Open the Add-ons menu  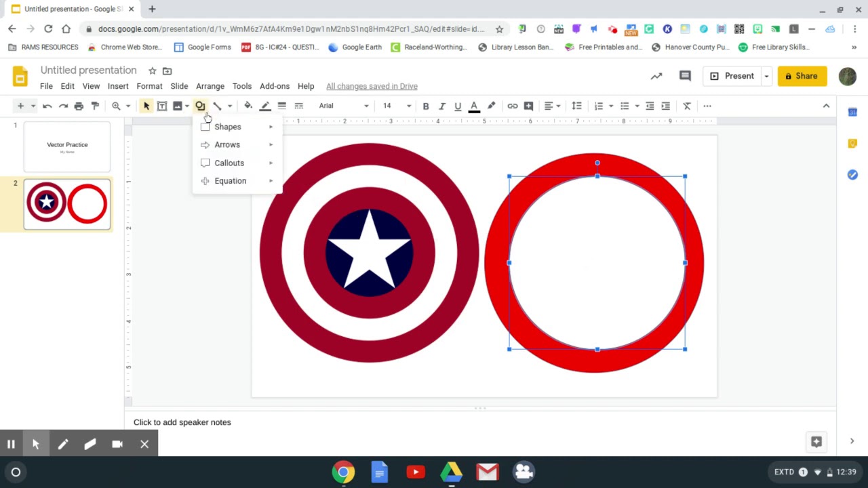click(275, 86)
